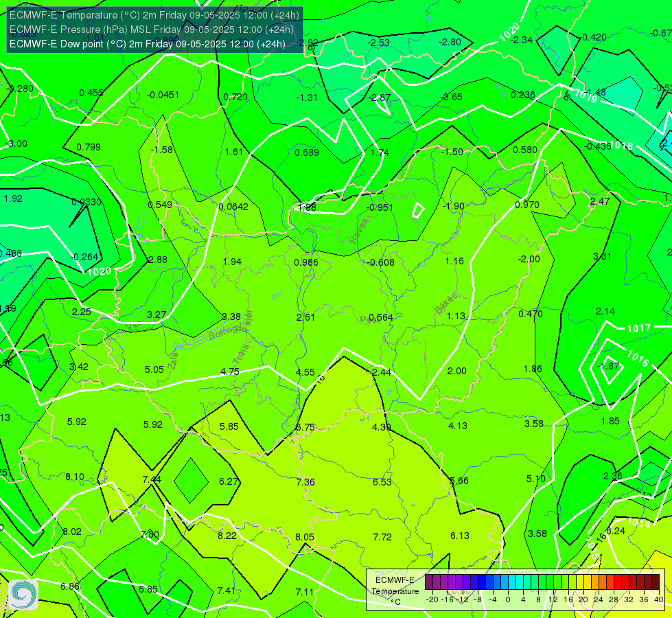Image resolution: width=672 pixels, height=618 pixels.
Task: Click the ECMWF-E Temperature colorbar title
Action: [395, 591]
